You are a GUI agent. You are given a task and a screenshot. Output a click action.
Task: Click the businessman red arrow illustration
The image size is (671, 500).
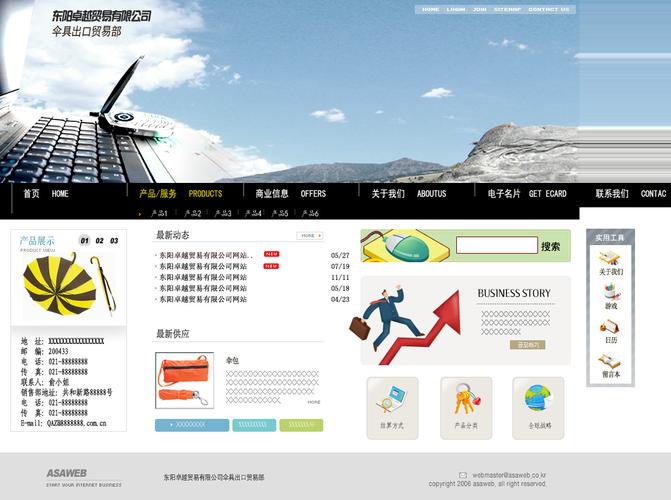pos(404,325)
